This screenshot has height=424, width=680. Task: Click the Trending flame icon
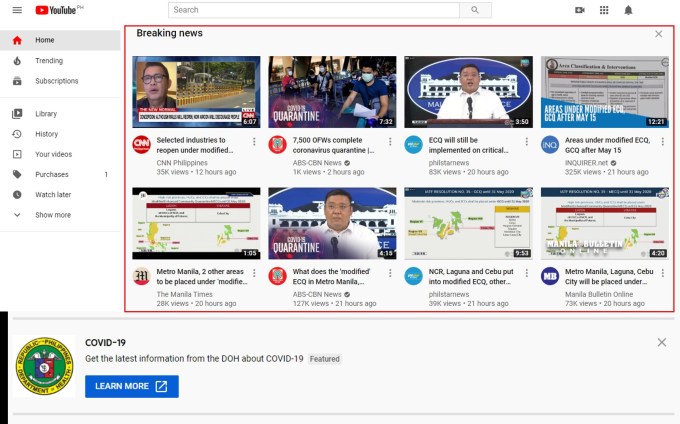17,61
